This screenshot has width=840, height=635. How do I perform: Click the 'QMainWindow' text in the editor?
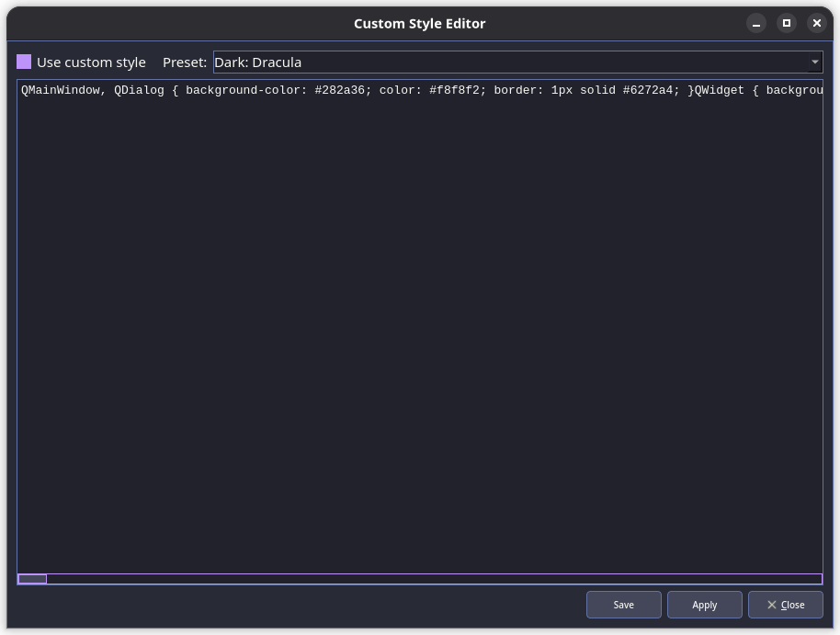(x=61, y=90)
